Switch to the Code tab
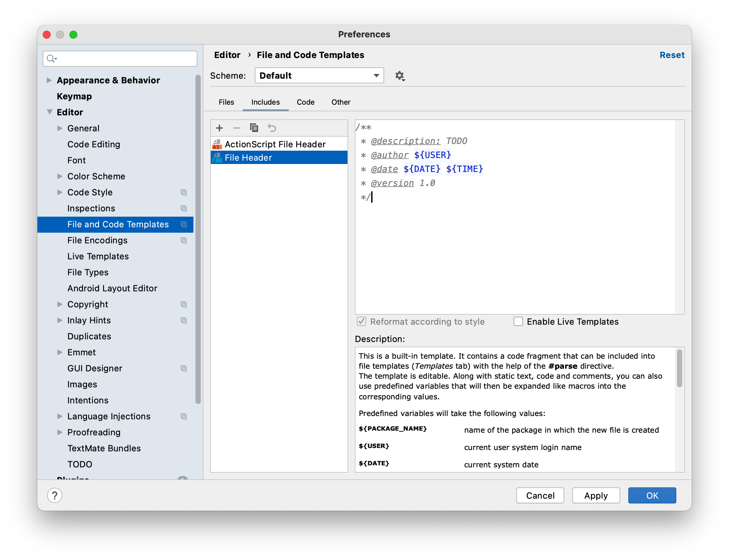The width and height of the screenshot is (729, 560). point(305,102)
